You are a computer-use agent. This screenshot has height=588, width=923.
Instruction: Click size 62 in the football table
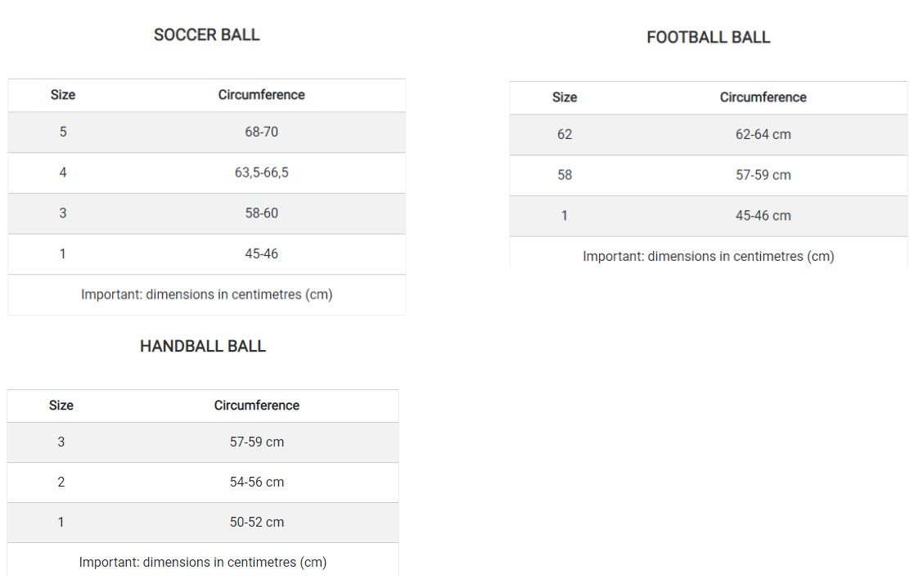564,134
